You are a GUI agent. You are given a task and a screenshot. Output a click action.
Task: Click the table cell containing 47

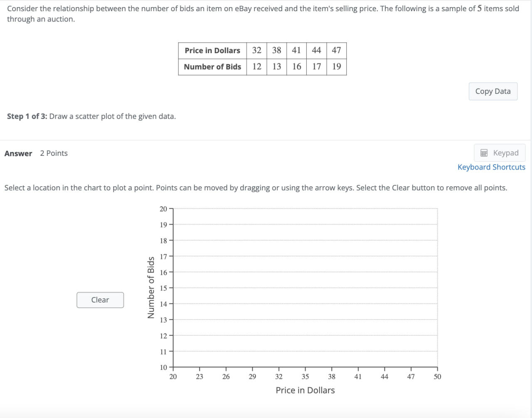[336, 50]
